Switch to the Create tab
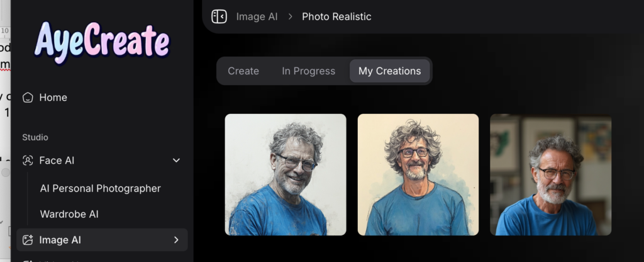The image size is (644, 262). [x=243, y=71]
